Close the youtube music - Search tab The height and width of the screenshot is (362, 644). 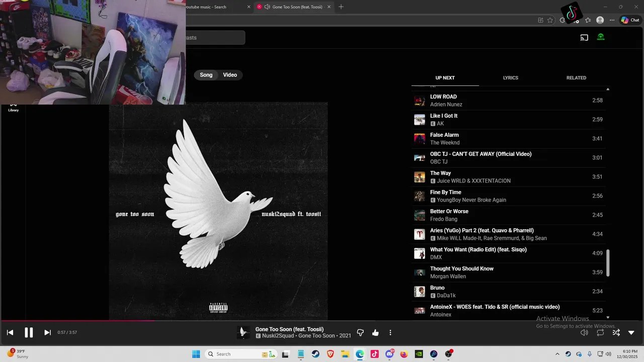pyautogui.click(x=249, y=7)
